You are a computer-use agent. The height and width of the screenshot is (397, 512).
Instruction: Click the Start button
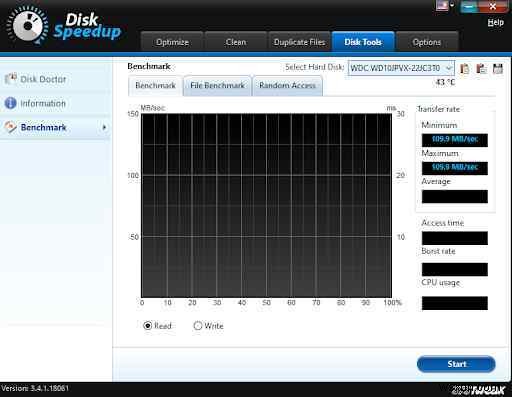coord(456,364)
